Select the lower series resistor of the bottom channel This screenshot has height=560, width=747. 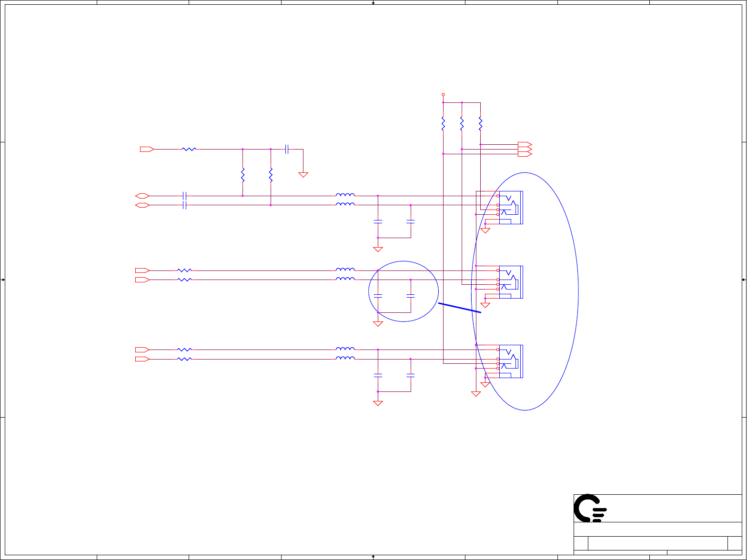[x=184, y=359]
